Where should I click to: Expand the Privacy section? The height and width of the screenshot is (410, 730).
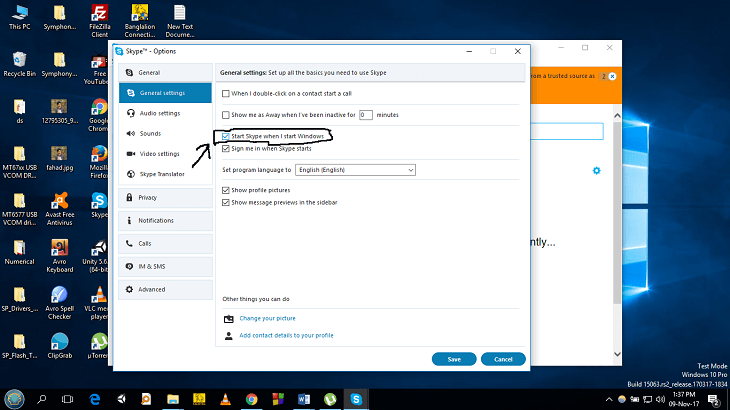pyautogui.click(x=164, y=197)
